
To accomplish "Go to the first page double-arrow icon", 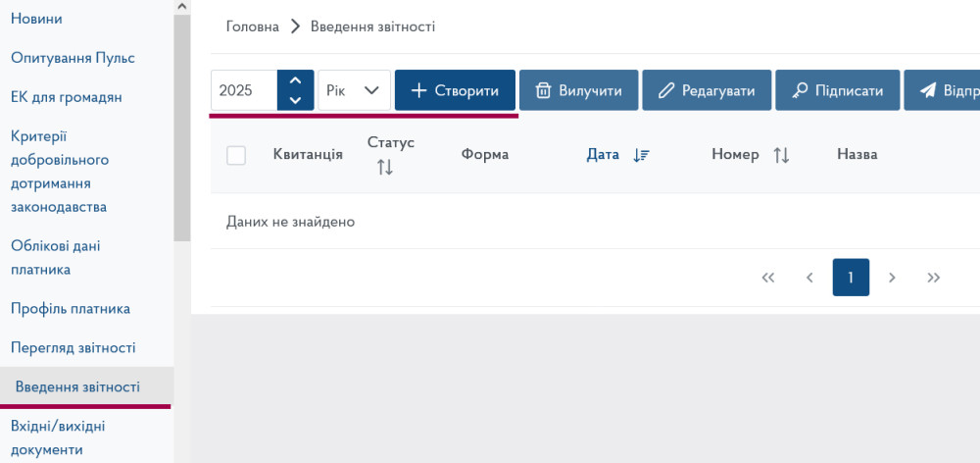I will click(x=768, y=278).
